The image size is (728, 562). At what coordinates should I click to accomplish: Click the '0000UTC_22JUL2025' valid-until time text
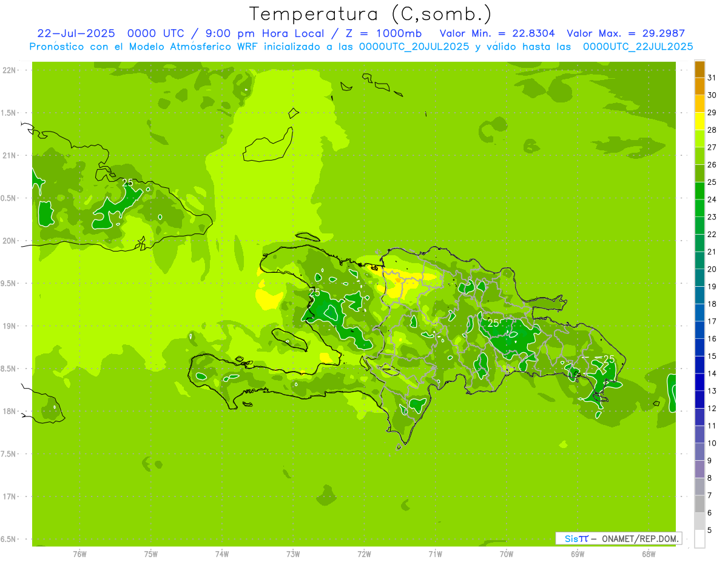(638, 47)
